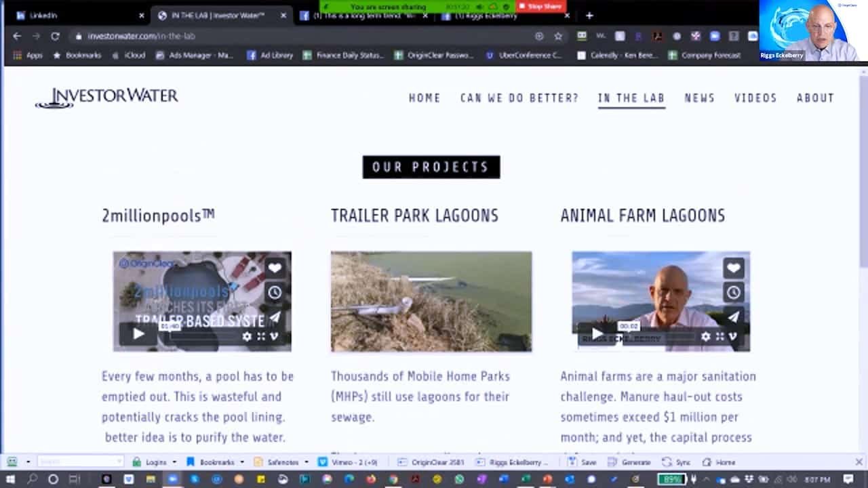Bookmark this page with the star icon
Viewport: 868px width, 488px height.
[558, 36]
